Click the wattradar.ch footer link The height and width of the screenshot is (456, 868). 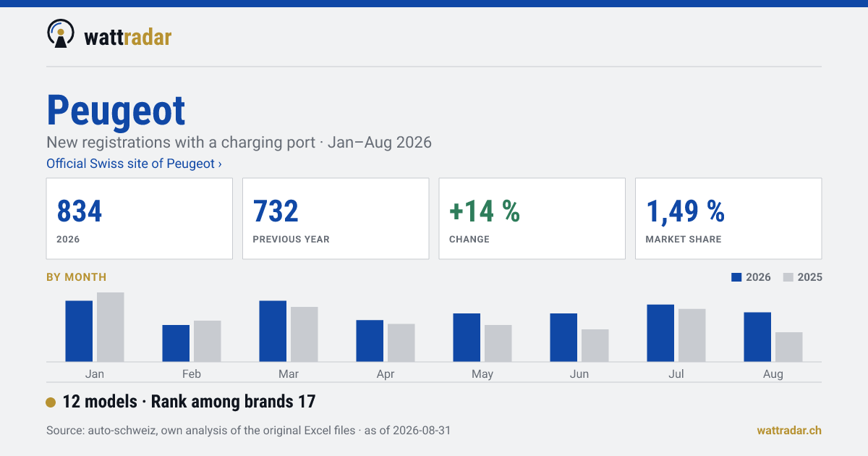[x=789, y=430]
